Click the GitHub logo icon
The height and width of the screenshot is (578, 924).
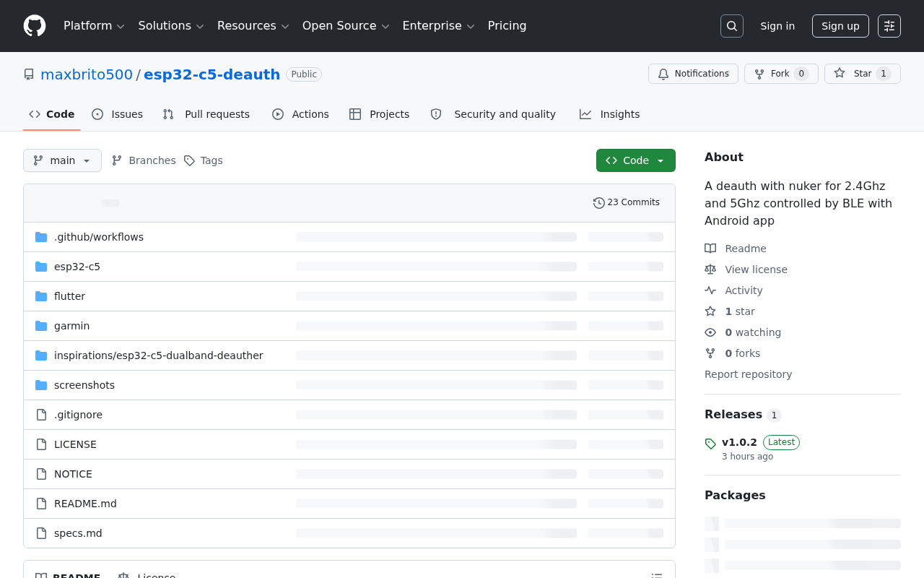click(x=35, y=26)
